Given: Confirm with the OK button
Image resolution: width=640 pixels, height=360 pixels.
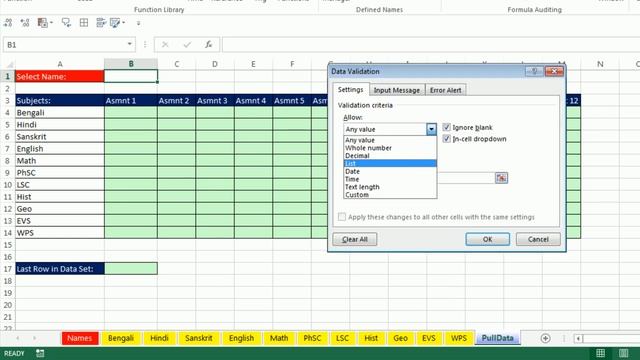Looking at the screenshot, I should pyautogui.click(x=487, y=239).
